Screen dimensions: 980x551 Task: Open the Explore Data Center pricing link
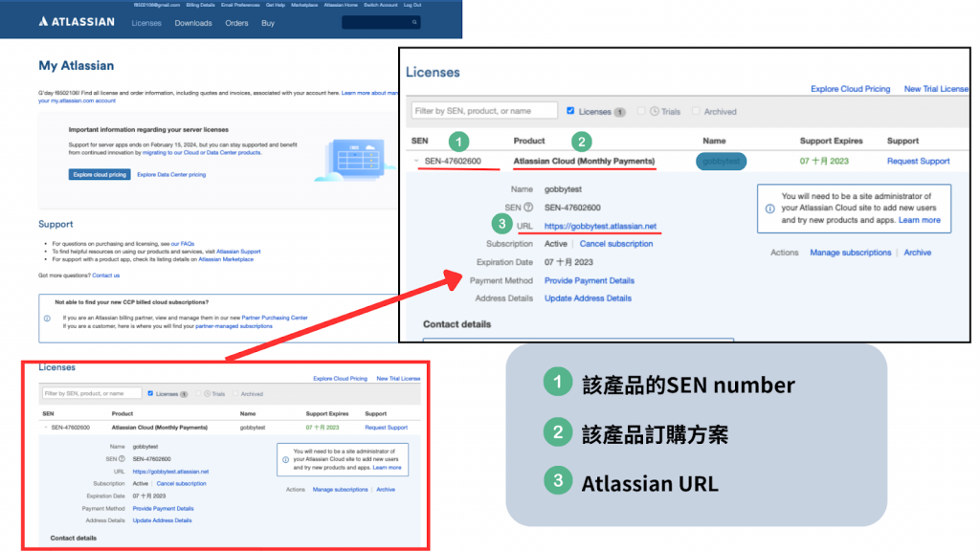pyautogui.click(x=171, y=175)
